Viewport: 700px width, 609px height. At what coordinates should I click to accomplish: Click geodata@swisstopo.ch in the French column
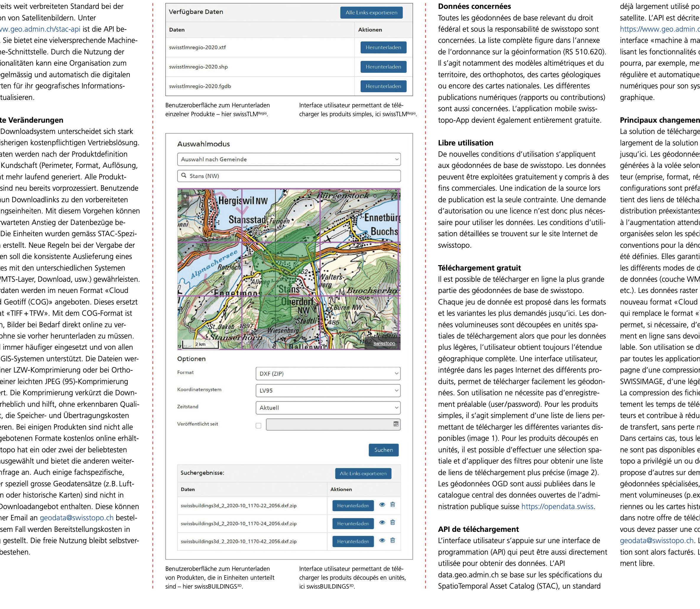(x=657, y=540)
